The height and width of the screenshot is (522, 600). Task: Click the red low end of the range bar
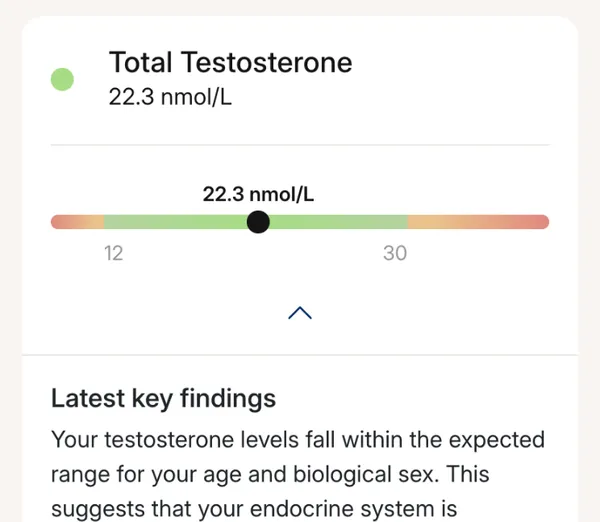coord(62,222)
